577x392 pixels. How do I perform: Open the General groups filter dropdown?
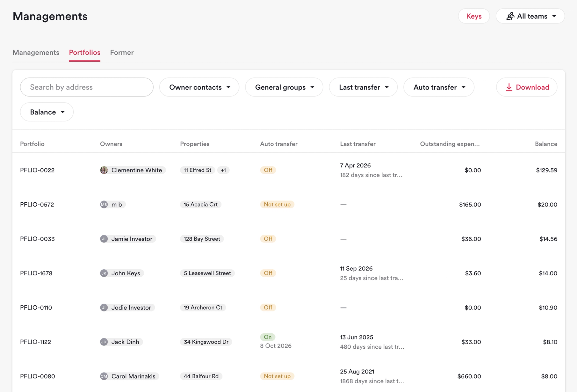(x=284, y=87)
